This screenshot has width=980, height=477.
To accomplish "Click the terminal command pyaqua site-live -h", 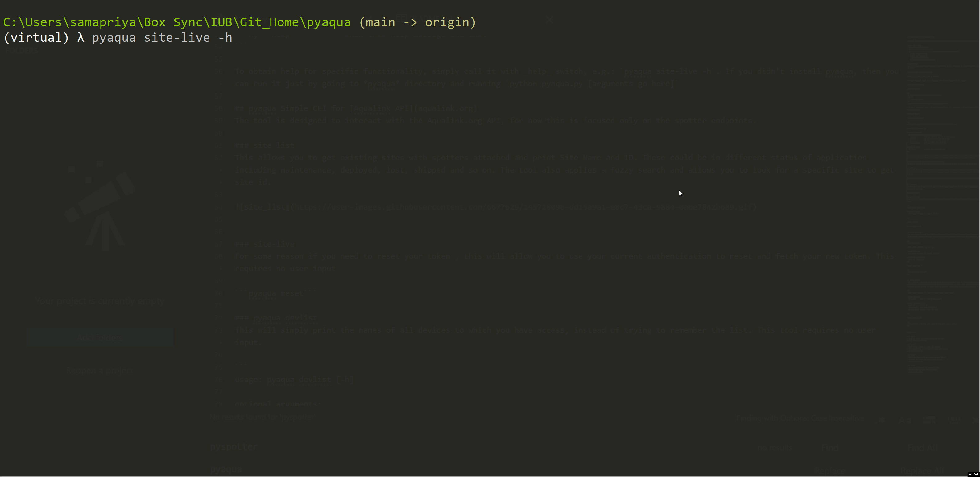I will tap(162, 38).
